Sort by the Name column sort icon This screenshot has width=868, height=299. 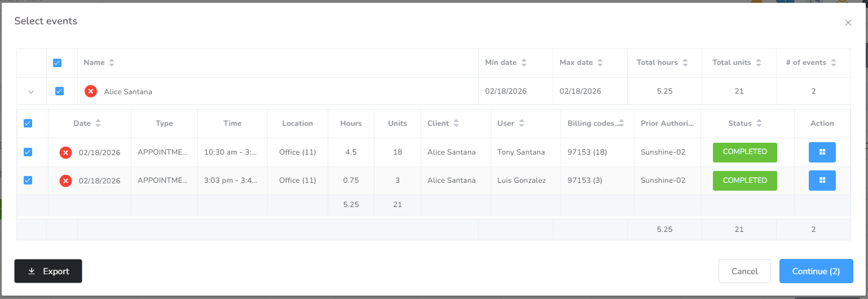click(x=112, y=63)
